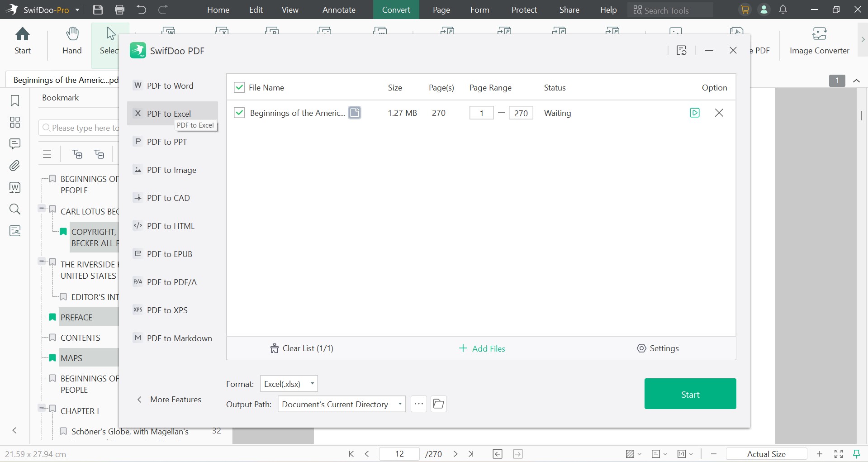Open the Image Converter tool
This screenshot has height=462, width=868.
coord(819,41)
